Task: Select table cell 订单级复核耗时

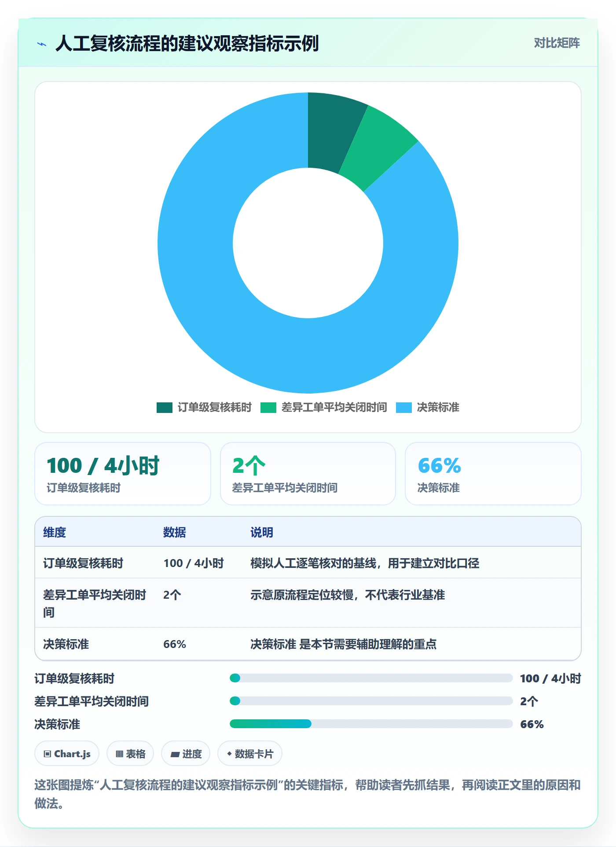Action: (x=83, y=563)
